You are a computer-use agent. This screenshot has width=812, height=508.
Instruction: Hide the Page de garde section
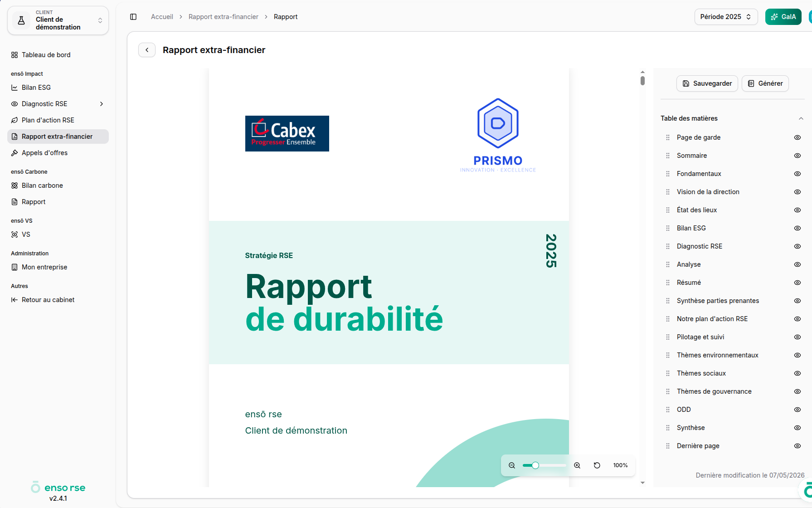pyautogui.click(x=797, y=137)
